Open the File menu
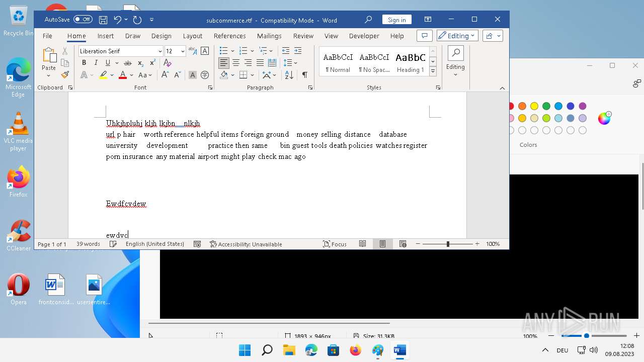The image size is (644, 362). click(x=47, y=36)
